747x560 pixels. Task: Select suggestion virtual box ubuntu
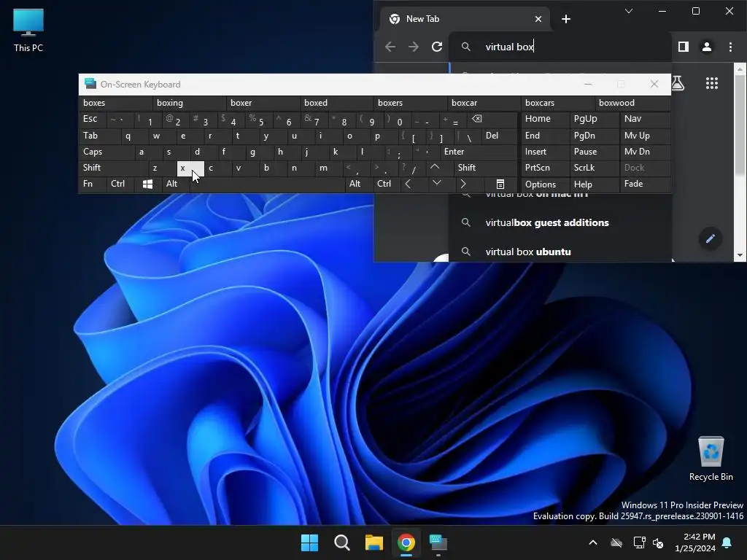tap(560, 252)
